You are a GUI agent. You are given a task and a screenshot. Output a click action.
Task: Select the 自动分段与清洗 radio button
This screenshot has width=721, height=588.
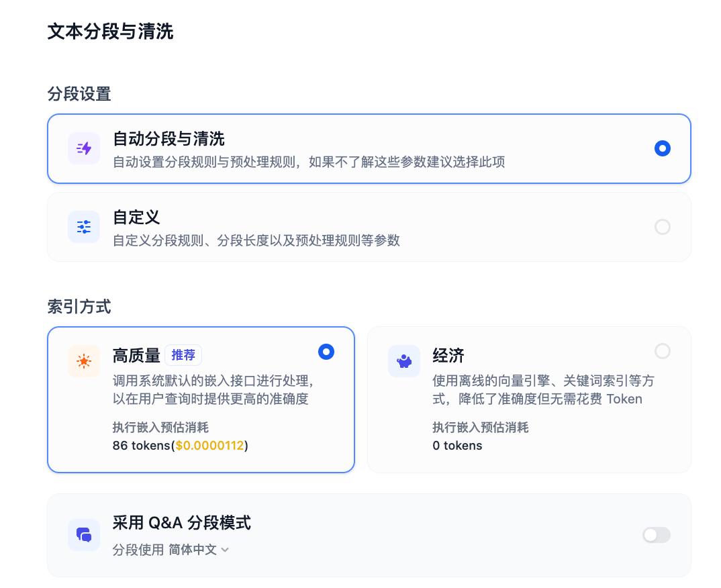click(x=663, y=148)
